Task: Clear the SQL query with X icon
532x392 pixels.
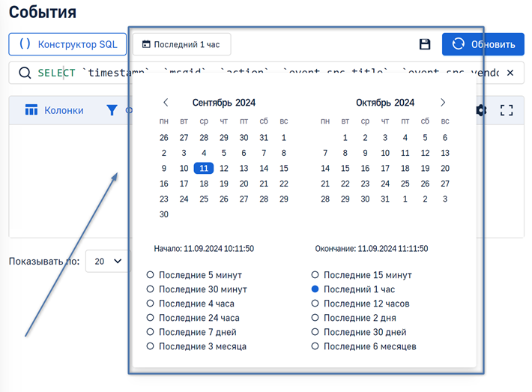Action: coord(510,73)
